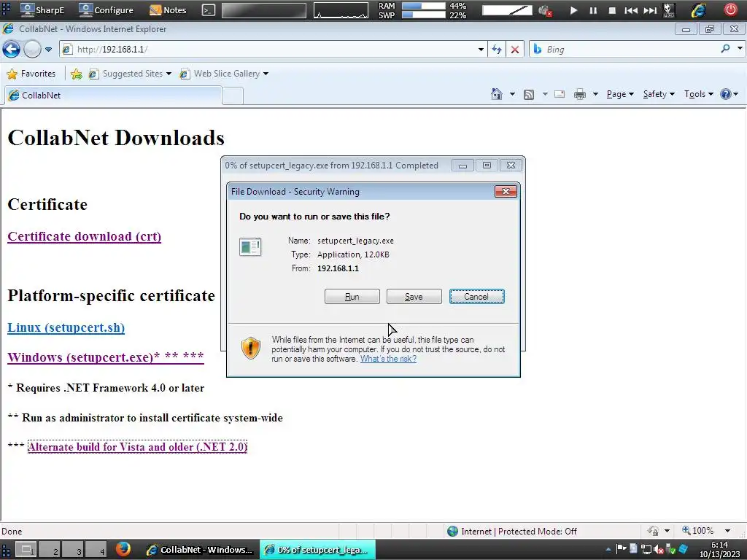Click the red stop loading icon

[515, 49]
